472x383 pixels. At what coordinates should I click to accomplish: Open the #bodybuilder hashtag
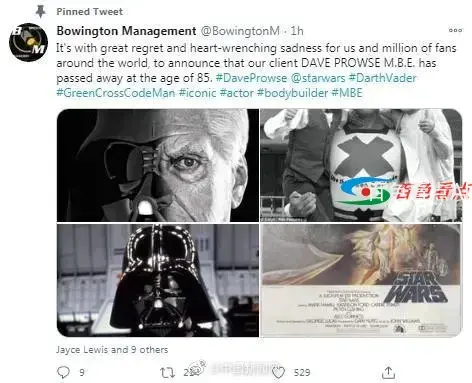[292, 93]
